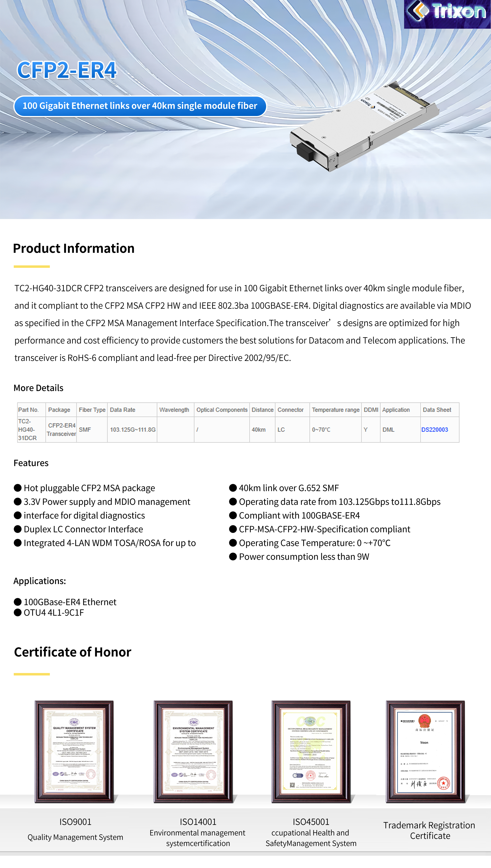This screenshot has width=491, height=868.
Task: Select the TC2-HG40-31DCR part number cell
Action: pos(27,430)
